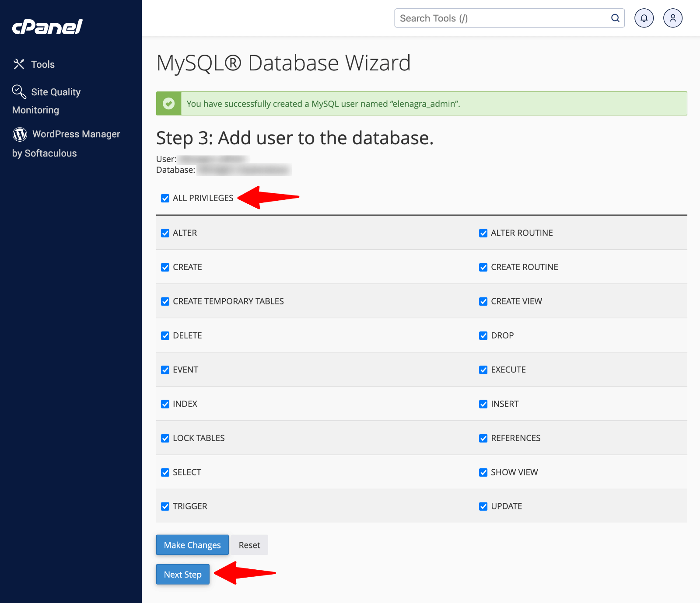Click the Site Quality Monitoring magnifier icon
The image size is (700, 603).
pos(18,92)
